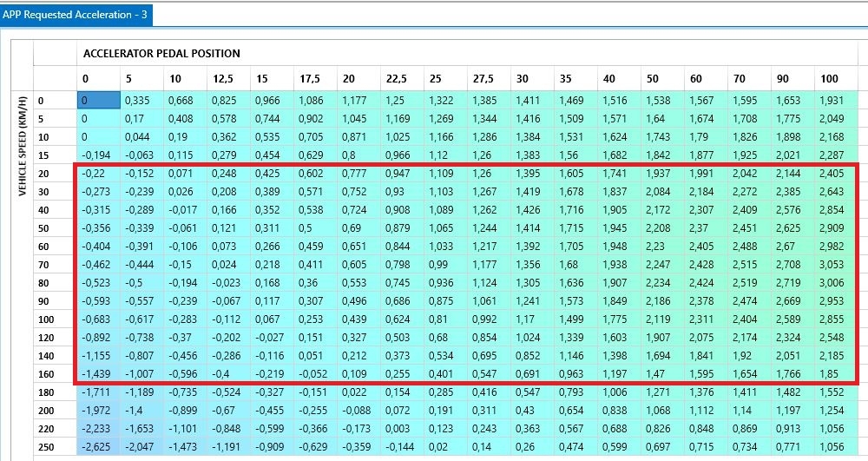868x461 pixels.
Task: Select cell -1,155 in speed 140 row
Action: coord(99,356)
